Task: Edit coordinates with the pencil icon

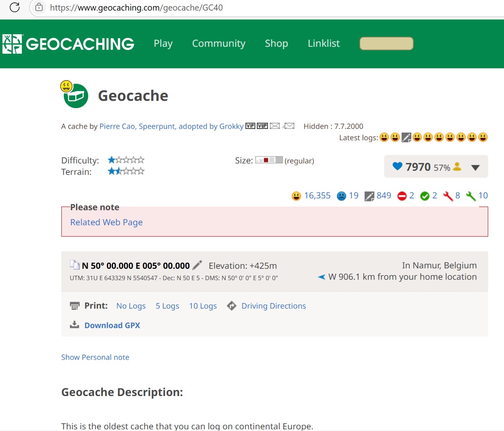Action: tap(197, 266)
